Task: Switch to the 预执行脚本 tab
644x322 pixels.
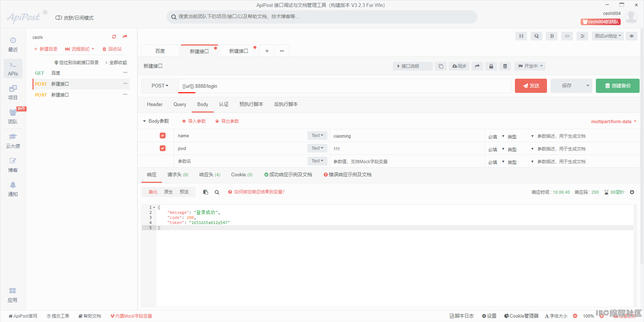Action: (x=251, y=105)
